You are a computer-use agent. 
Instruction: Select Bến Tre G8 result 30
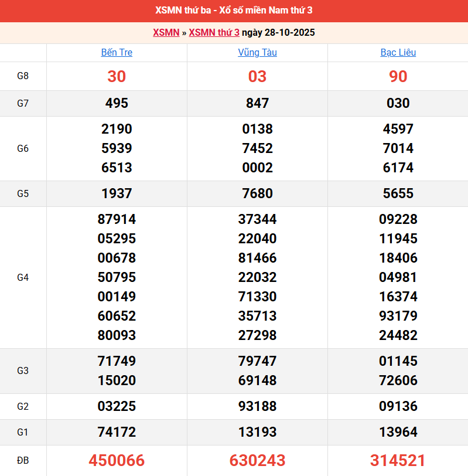pyautogui.click(x=117, y=76)
